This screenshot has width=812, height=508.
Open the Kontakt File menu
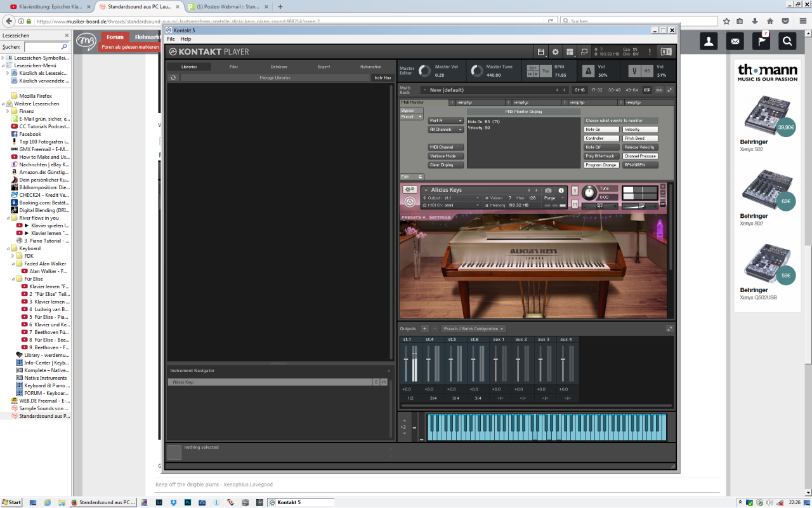171,39
